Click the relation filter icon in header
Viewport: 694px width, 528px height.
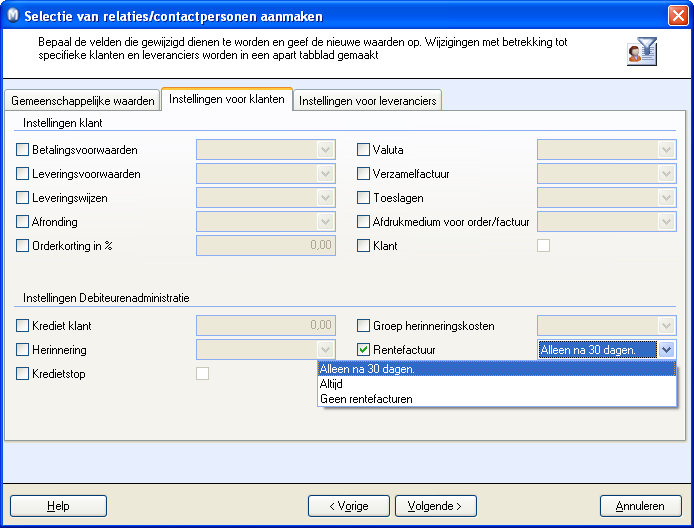(642, 52)
